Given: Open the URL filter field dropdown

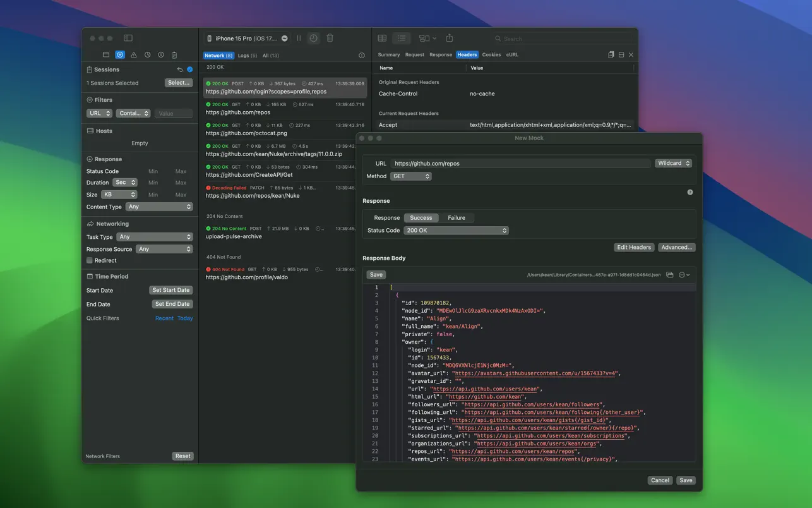Looking at the screenshot, I should point(99,113).
